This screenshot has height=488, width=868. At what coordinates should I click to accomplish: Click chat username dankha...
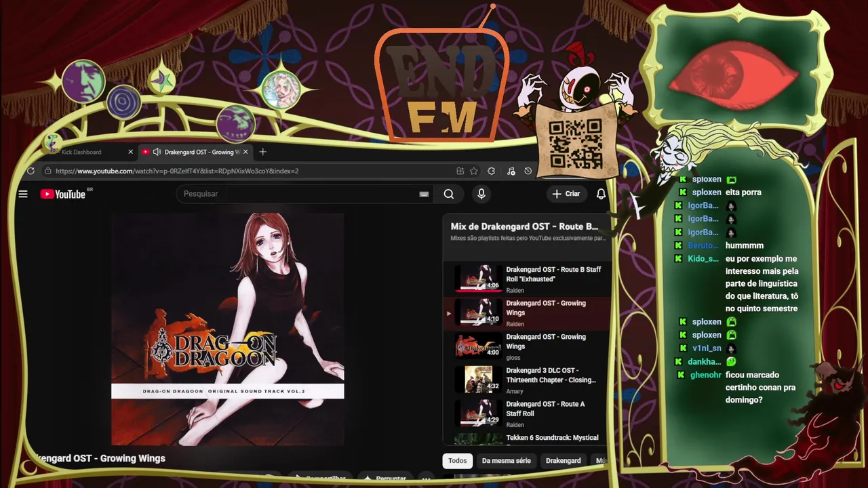[x=705, y=362]
